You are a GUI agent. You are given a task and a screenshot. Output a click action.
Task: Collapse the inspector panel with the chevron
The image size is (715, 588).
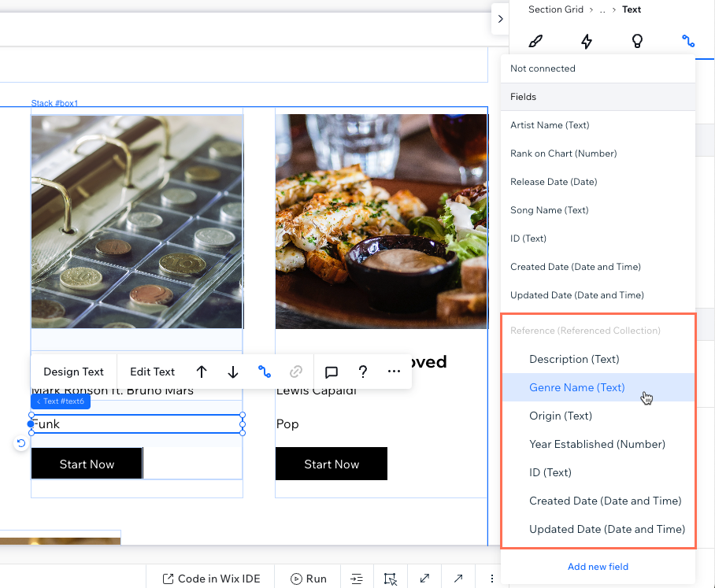(500, 19)
